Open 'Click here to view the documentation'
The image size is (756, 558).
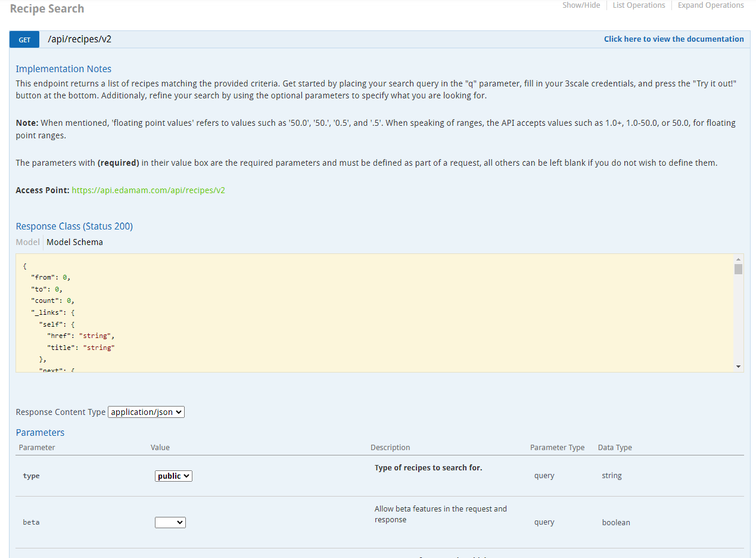pyautogui.click(x=674, y=39)
